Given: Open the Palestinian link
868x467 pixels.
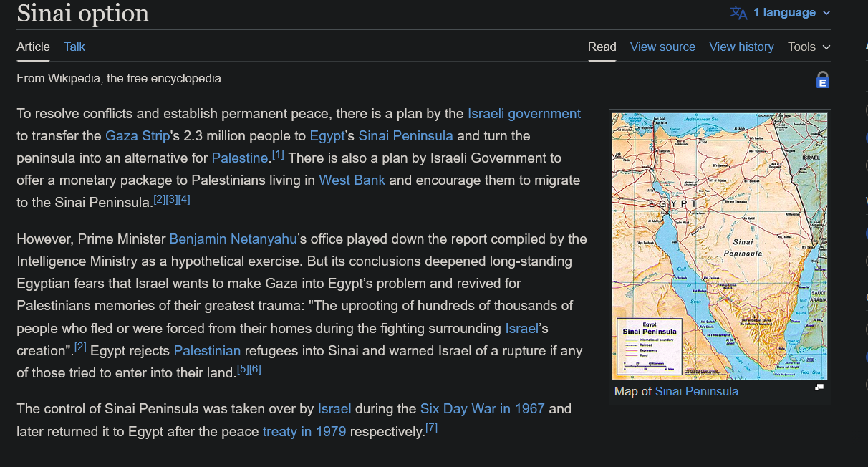Looking at the screenshot, I should (x=208, y=350).
